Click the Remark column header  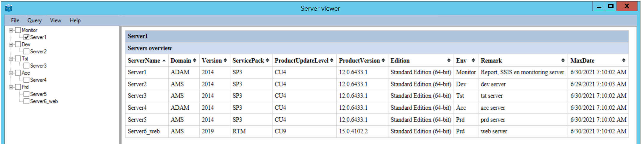(x=491, y=60)
